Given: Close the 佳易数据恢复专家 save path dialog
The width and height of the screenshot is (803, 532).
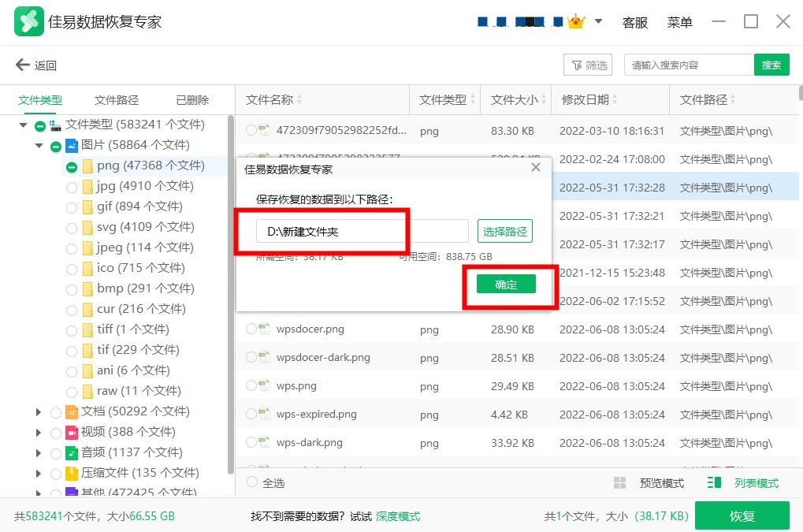Looking at the screenshot, I should coord(536,167).
